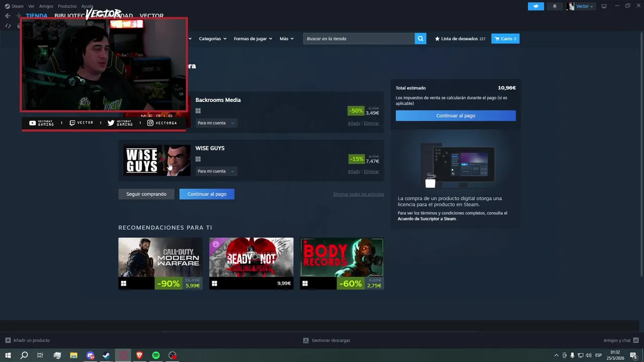Open the Amigos menu
The image size is (644, 362).
click(x=46, y=6)
